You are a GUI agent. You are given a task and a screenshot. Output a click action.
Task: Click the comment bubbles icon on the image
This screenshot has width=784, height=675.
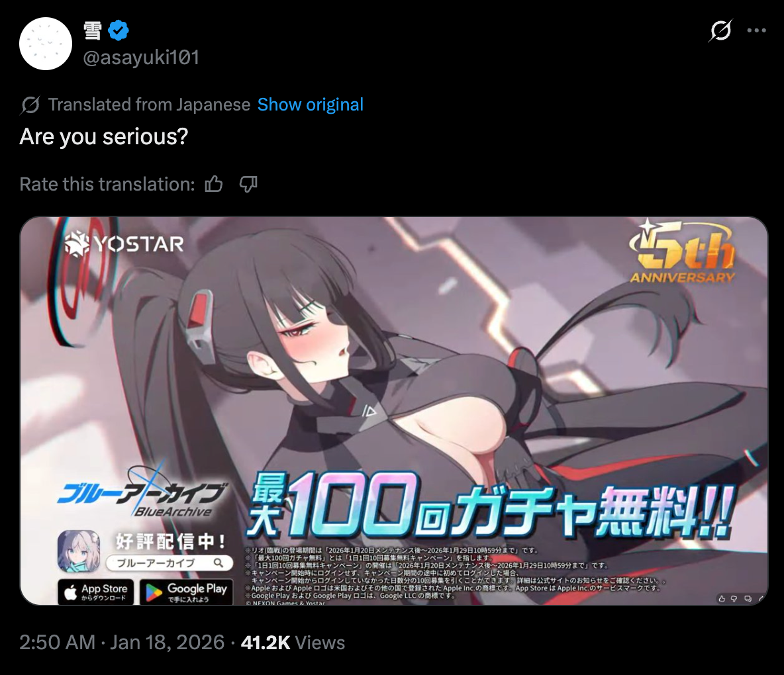click(748, 598)
